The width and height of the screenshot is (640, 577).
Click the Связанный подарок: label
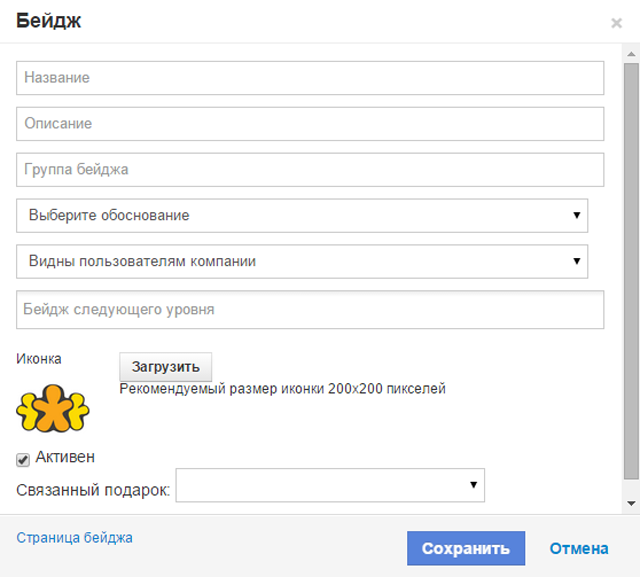click(x=93, y=490)
